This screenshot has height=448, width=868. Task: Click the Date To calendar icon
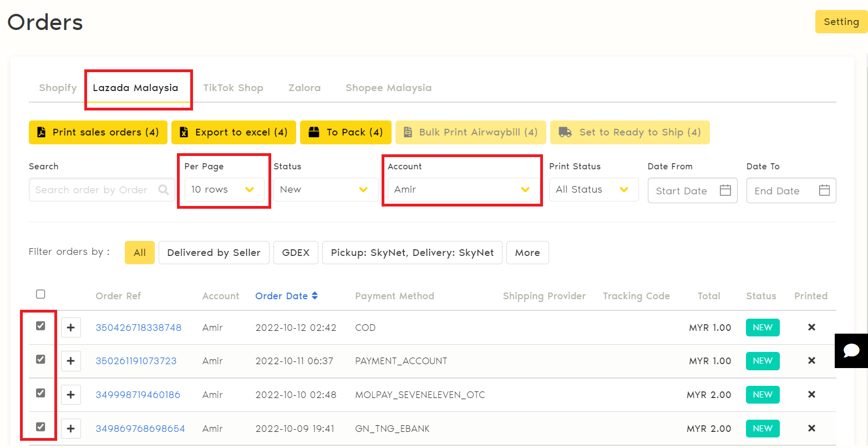824,190
